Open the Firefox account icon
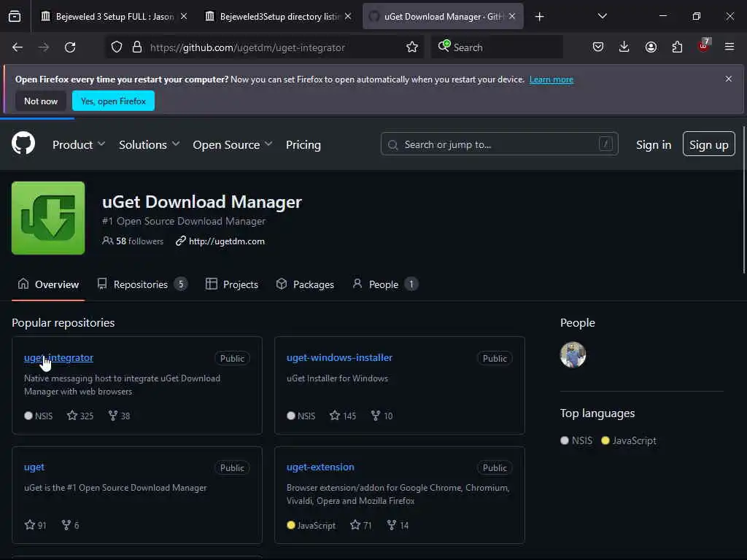The width and height of the screenshot is (747, 560). point(651,47)
